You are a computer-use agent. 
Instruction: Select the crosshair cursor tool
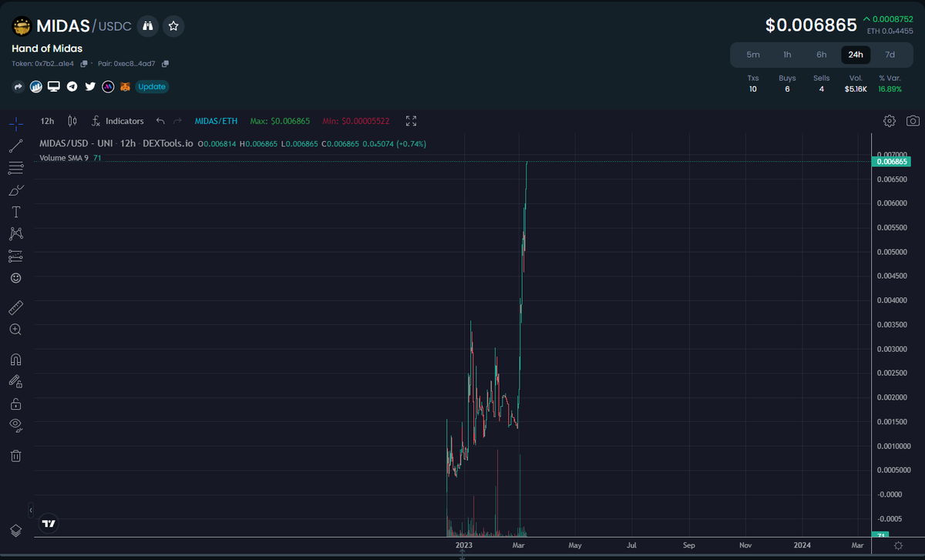(x=15, y=121)
